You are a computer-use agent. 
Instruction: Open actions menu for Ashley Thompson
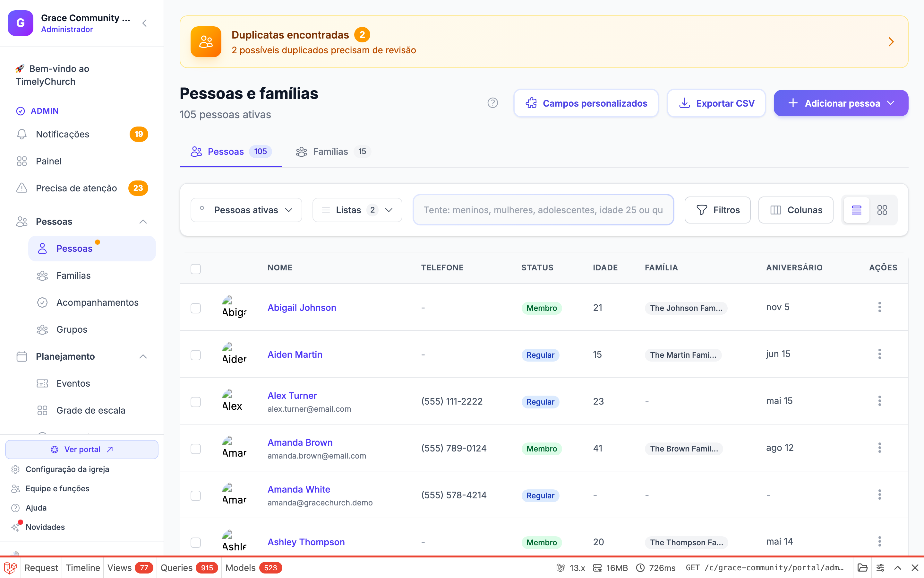(879, 542)
